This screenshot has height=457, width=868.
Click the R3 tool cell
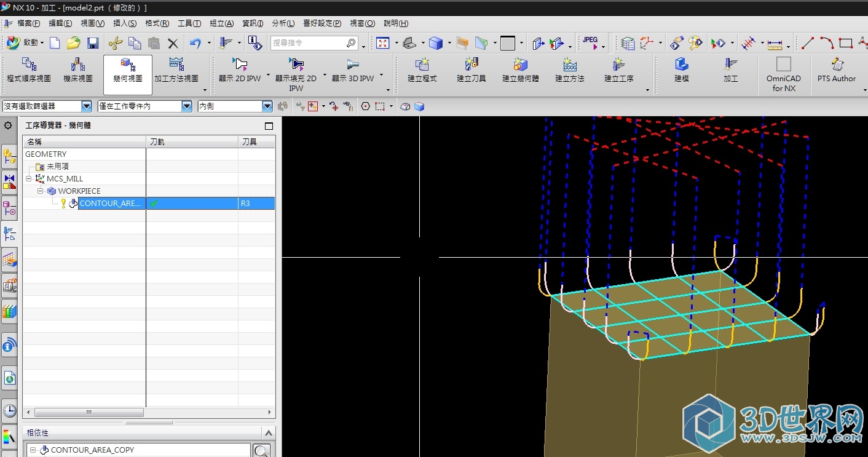pyautogui.click(x=256, y=203)
